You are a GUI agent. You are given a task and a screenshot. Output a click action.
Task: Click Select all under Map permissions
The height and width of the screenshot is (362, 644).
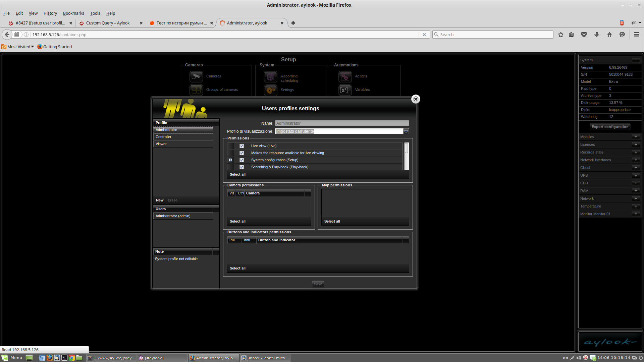pyautogui.click(x=332, y=221)
